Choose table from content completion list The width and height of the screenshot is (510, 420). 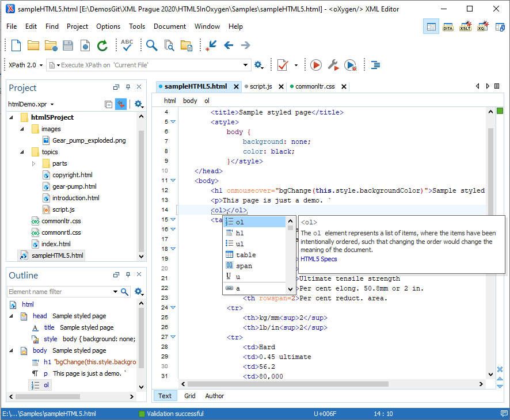254,255
